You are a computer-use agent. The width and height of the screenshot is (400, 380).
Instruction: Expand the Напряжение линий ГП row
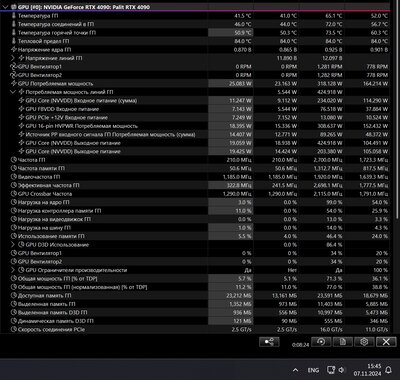pyautogui.click(x=13, y=58)
